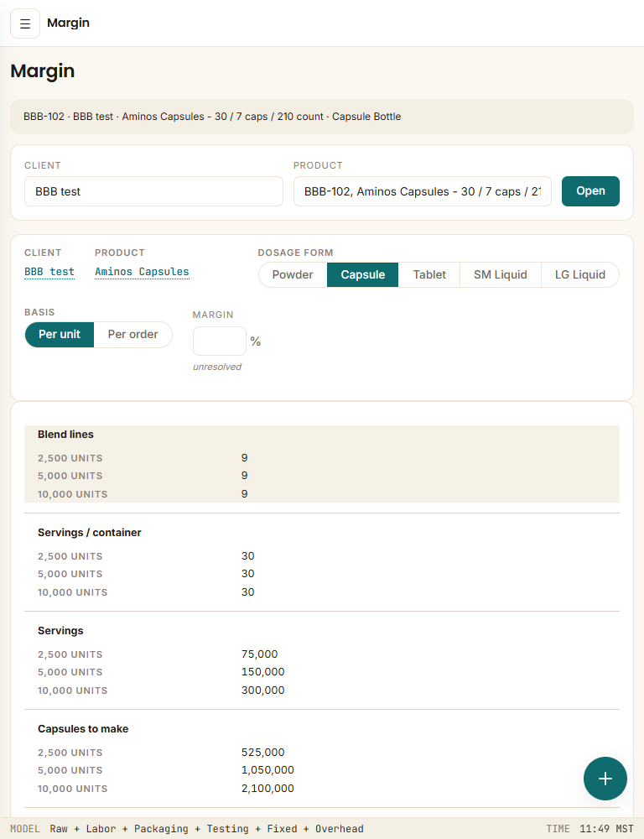Click the Margin percent input
Viewport: 644px width, 839px height.
[x=220, y=341]
